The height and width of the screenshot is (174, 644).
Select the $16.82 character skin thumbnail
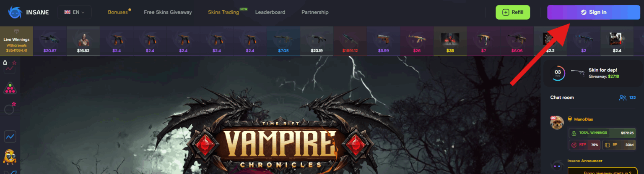(x=83, y=41)
